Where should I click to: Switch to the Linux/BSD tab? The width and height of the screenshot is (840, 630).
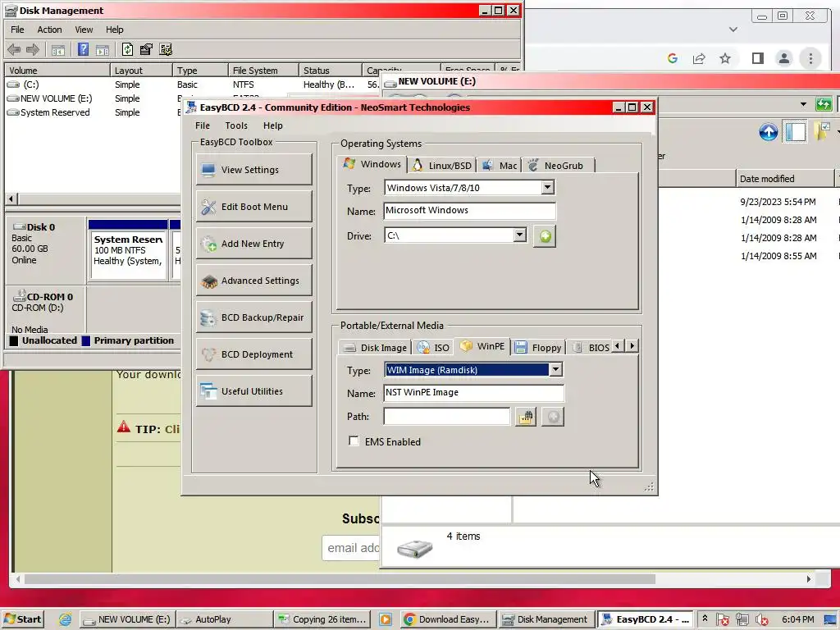[442, 166]
